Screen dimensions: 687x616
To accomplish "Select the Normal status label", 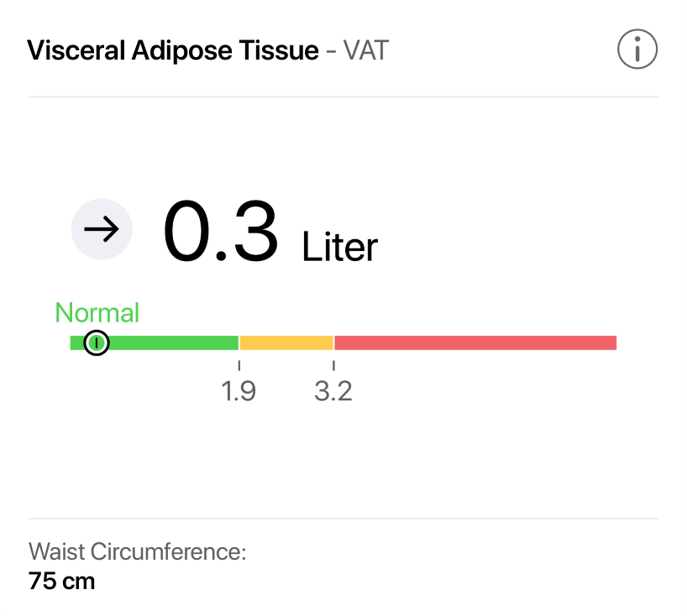I will tap(97, 312).
